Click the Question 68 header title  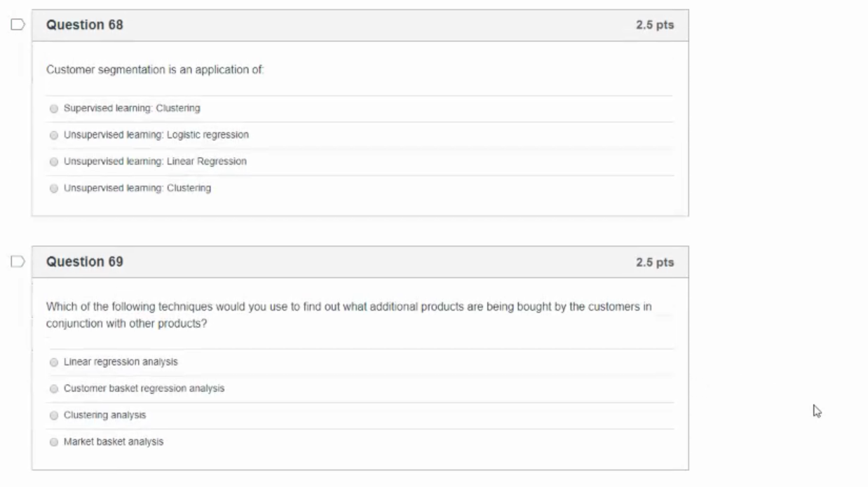84,25
